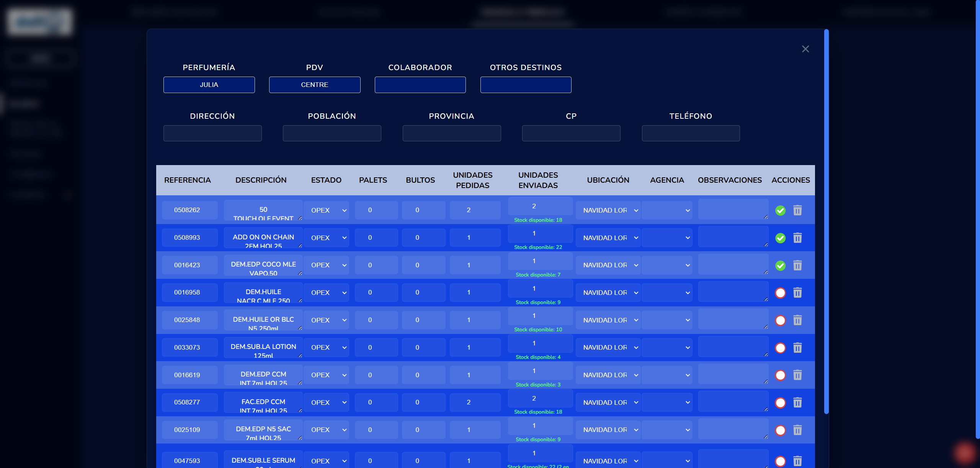Click trash icon for ADD ON ON CHAIN row
The image size is (980, 468).
coord(797,238)
